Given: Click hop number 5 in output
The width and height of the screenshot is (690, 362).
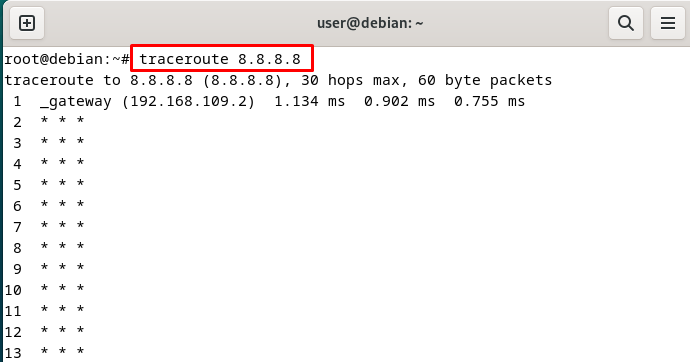Looking at the screenshot, I should click(x=17, y=185).
